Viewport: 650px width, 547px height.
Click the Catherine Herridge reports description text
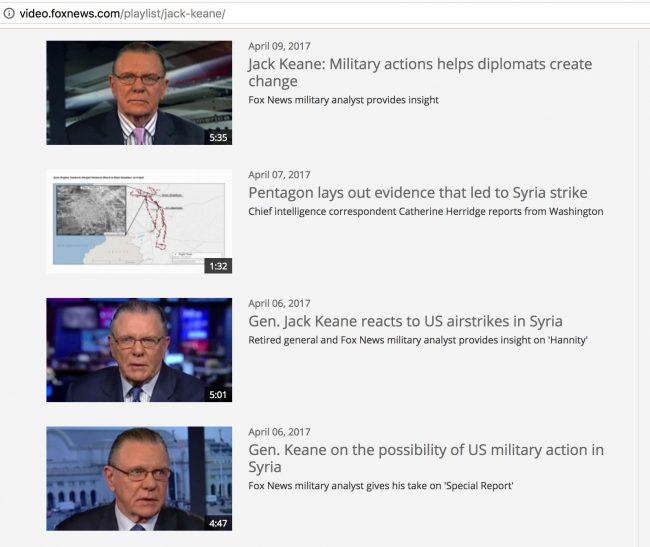pyautogui.click(x=426, y=211)
